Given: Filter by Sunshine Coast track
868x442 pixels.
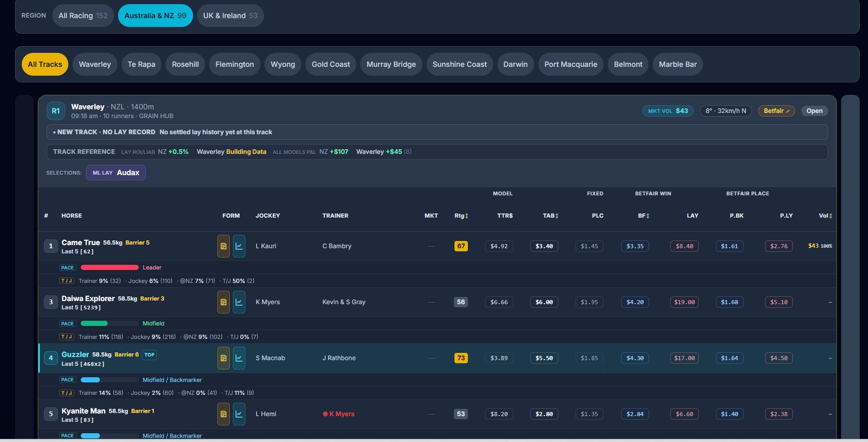Looking at the screenshot, I should (x=460, y=64).
